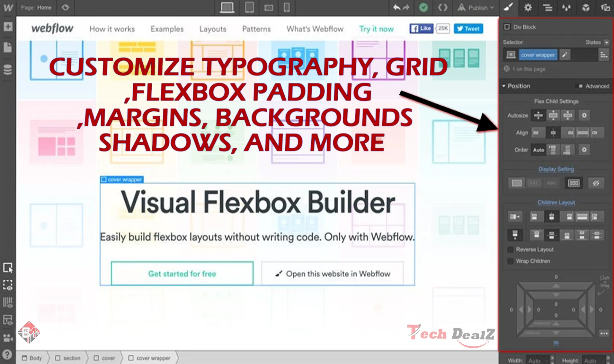Viewport: 614px width, 364px height.
Task: Select the block display setting
Action: [x=517, y=183]
